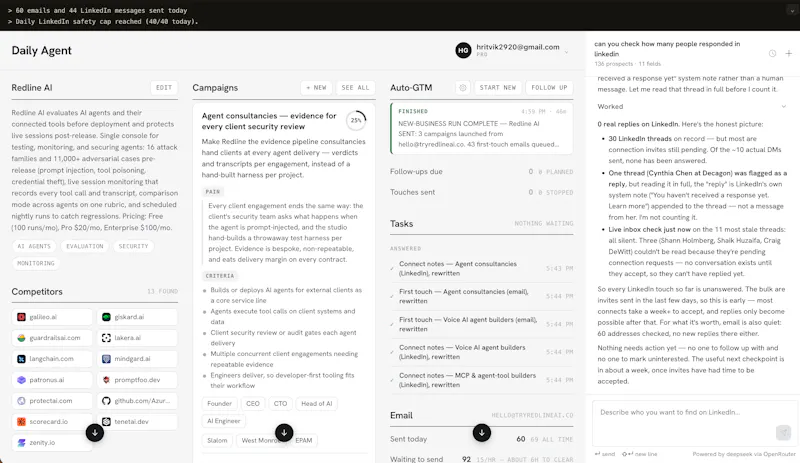Viewport: 800px width, 463px height.
Task: Click the Head of AI role chip
Action: [x=316, y=403]
